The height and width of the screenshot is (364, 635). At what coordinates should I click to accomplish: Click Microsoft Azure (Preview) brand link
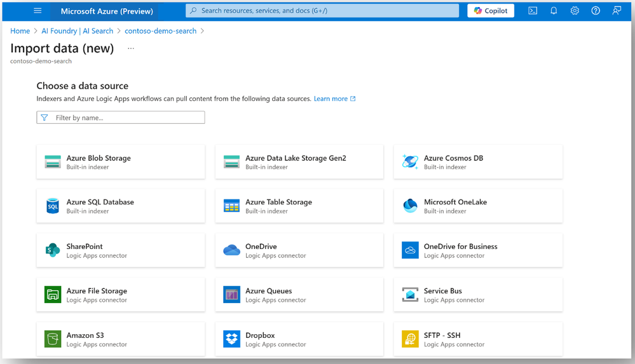point(107,11)
